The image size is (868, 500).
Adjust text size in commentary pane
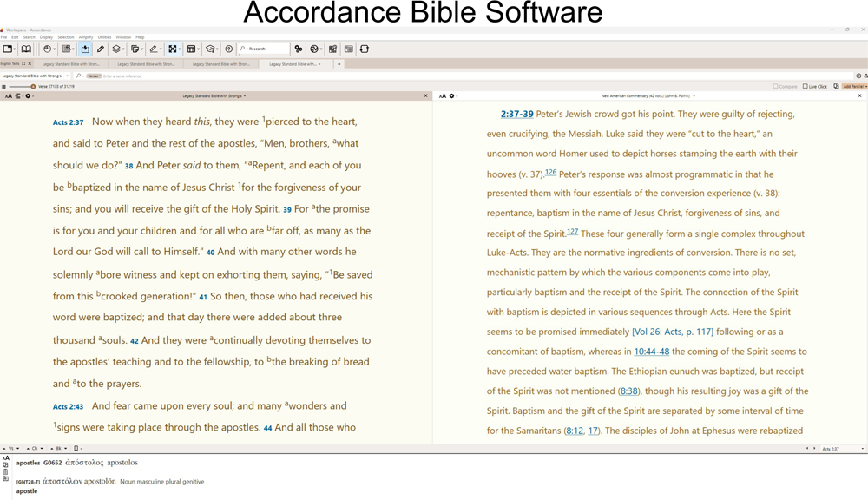[443, 95]
